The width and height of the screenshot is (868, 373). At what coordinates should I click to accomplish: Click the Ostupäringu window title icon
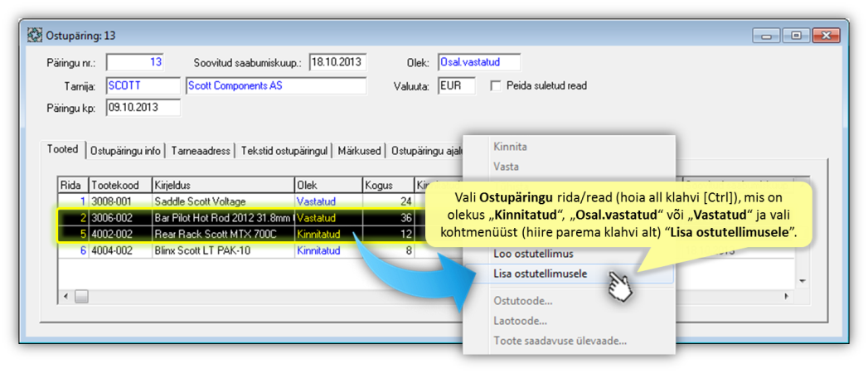(35, 36)
